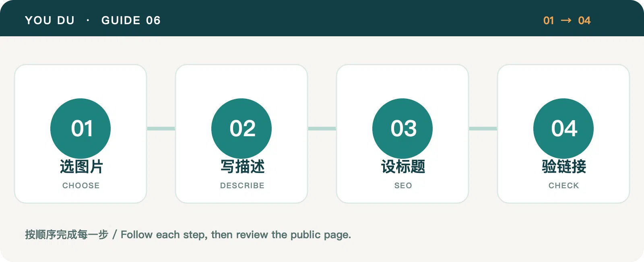Click the 02 step circle

(242, 129)
